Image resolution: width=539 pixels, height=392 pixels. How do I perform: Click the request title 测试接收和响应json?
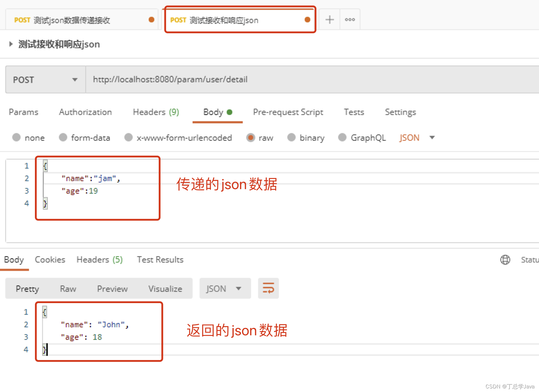[x=59, y=44]
